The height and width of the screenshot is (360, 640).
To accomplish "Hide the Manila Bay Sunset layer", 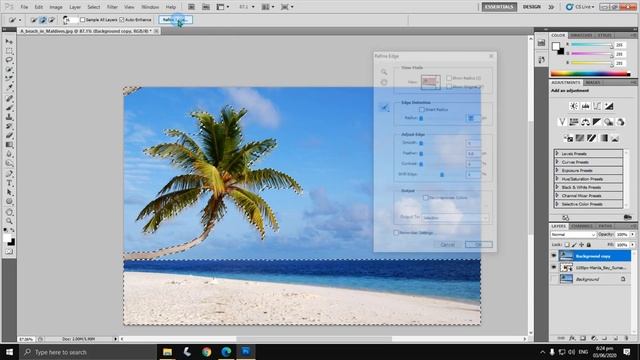I will 554,268.
